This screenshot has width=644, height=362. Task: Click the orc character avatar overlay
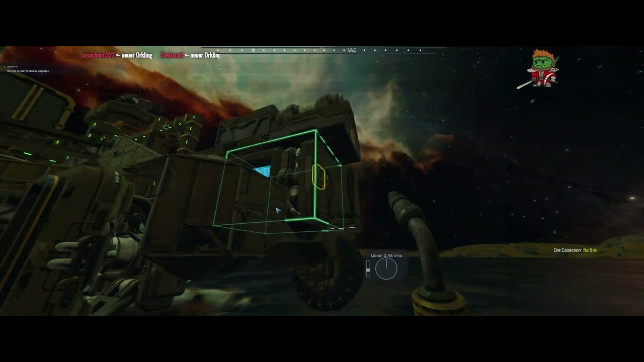(538, 69)
